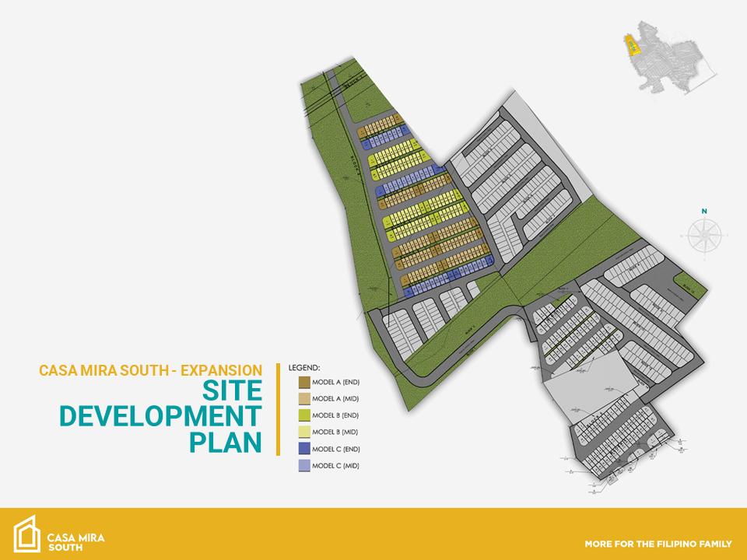Pick the Model C (End) blue swatch
This screenshot has height=560, width=747.
point(303,449)
